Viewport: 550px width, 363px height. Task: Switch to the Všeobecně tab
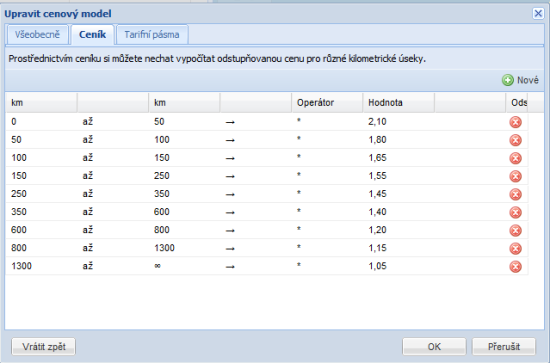[x=38, y=35]
